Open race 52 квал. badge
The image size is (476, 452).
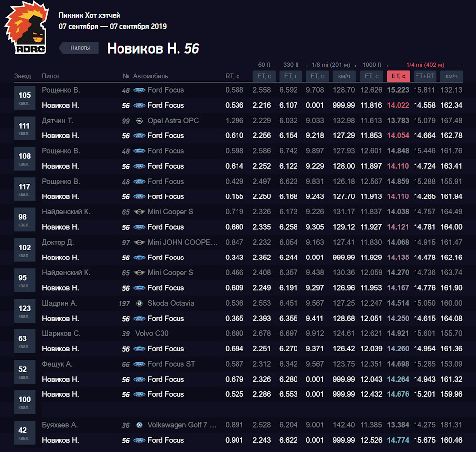[x=25, y=372]
